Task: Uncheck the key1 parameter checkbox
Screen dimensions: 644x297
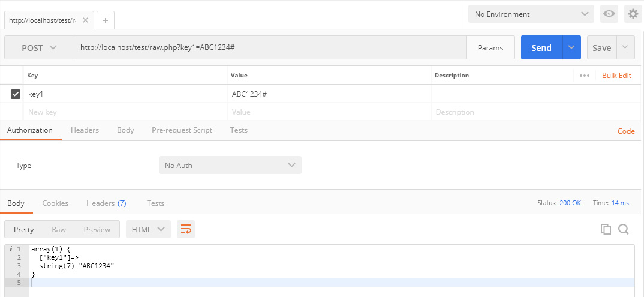Action: [16, 94]
